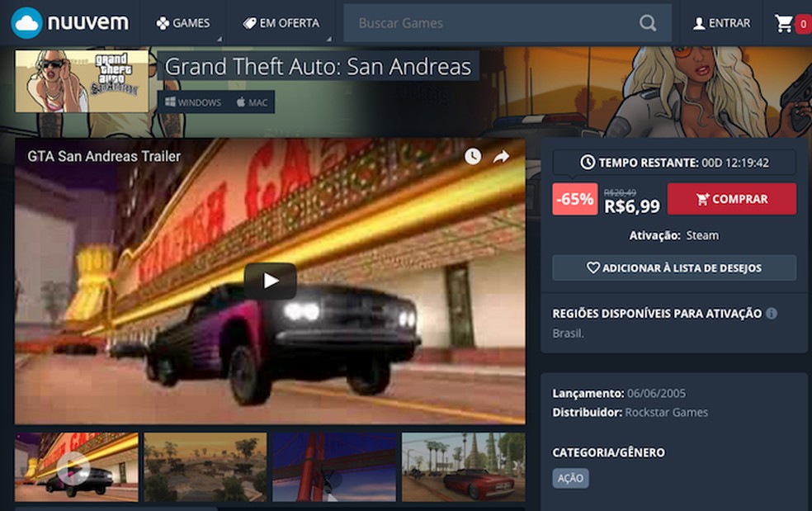Expand the EM OFERTA dropdown arrow
The image size is (812, 511).
pyautogui.click(x=328, y=39)
